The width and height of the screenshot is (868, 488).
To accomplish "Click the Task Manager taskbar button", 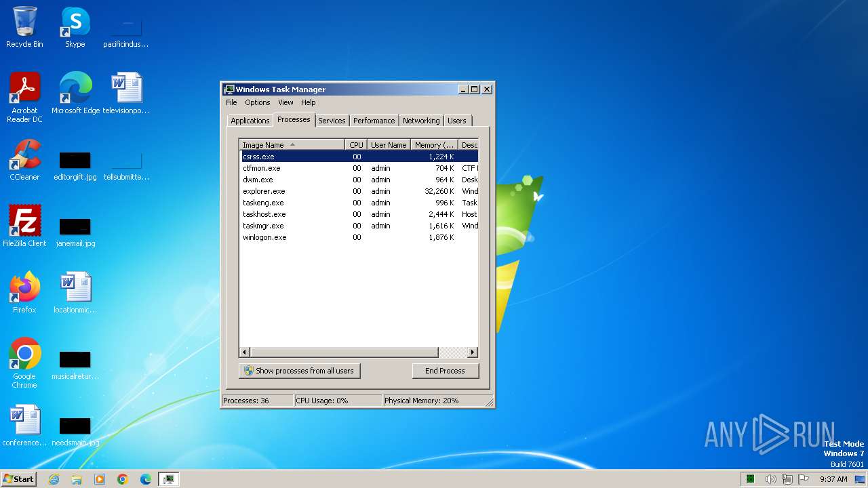I will tap(169, 479).
